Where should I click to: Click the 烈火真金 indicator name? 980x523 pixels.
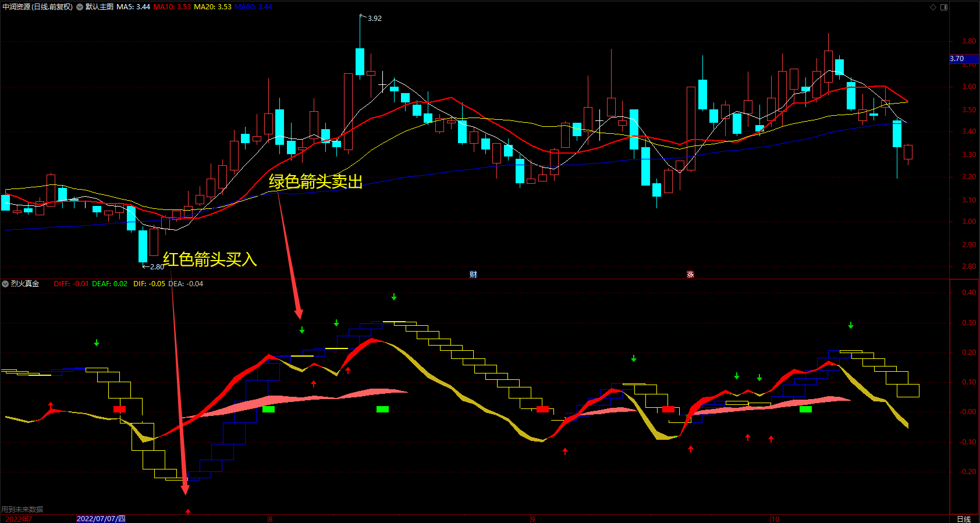click(x=25, y=284)
